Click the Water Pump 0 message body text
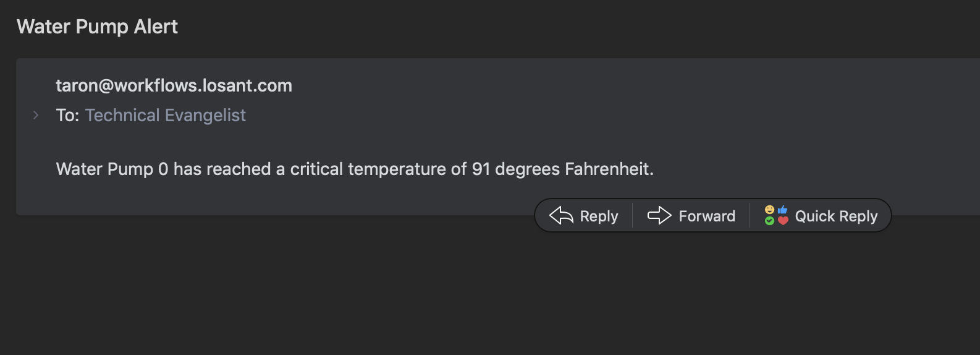 point(355,169)
